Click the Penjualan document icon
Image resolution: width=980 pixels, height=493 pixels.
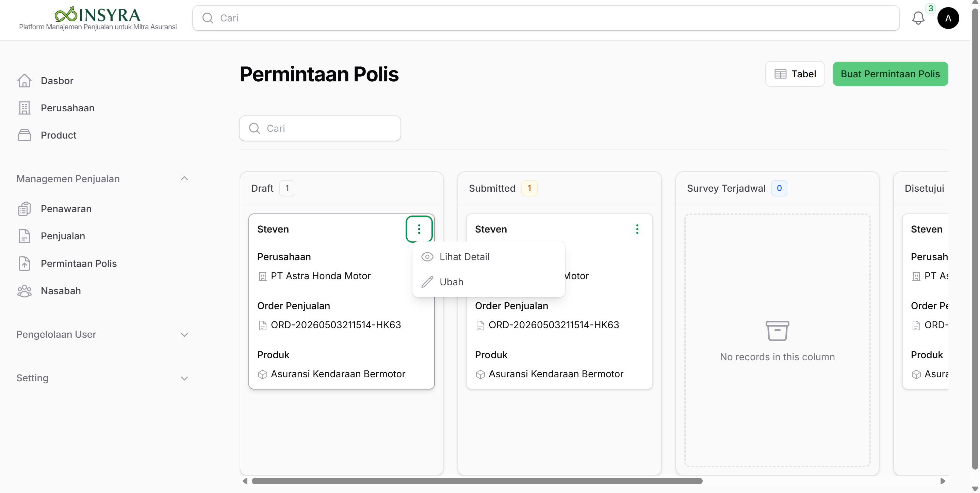coord(24,236)
